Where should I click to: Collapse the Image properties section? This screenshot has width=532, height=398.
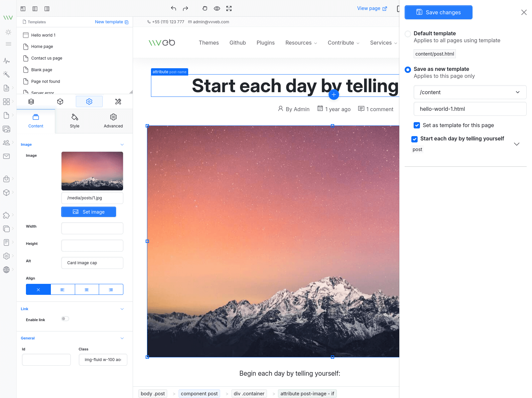pyautogui.click(x=122, y=144)
